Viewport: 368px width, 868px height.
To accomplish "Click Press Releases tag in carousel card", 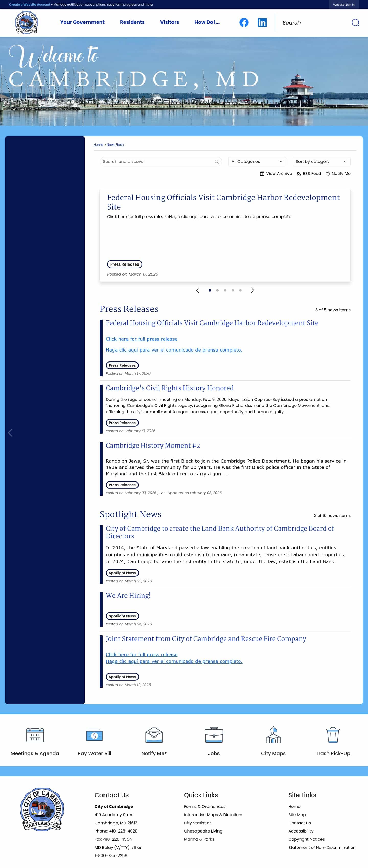I will point(124,264).
